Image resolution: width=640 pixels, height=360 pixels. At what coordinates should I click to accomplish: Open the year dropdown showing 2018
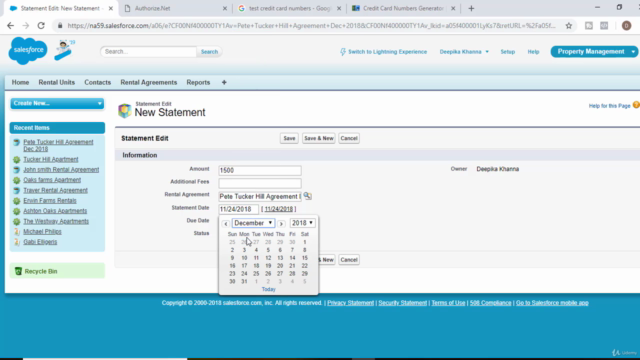[302, 223]
